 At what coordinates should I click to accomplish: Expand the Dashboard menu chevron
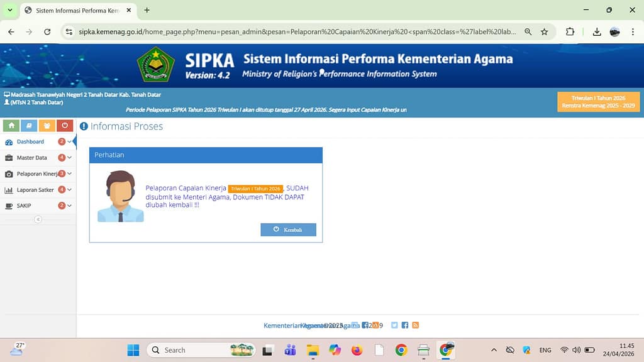pyautogui.click(x=69, y=142)
